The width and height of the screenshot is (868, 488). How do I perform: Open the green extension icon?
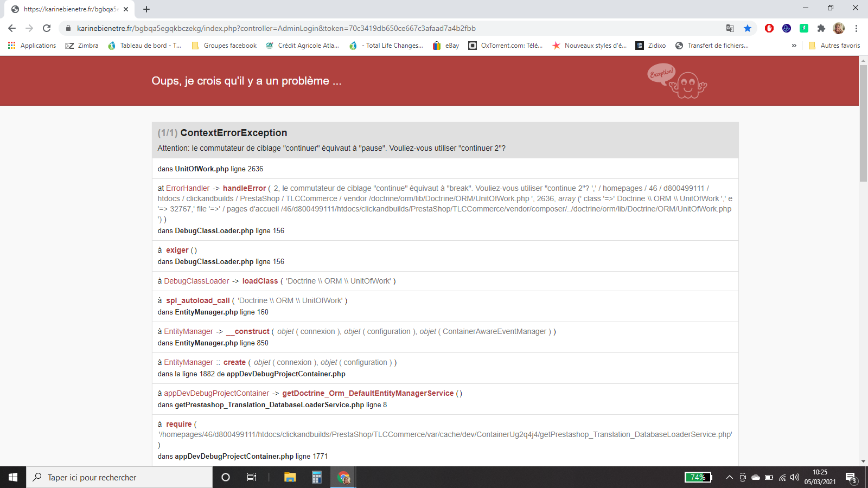[804, 28]
